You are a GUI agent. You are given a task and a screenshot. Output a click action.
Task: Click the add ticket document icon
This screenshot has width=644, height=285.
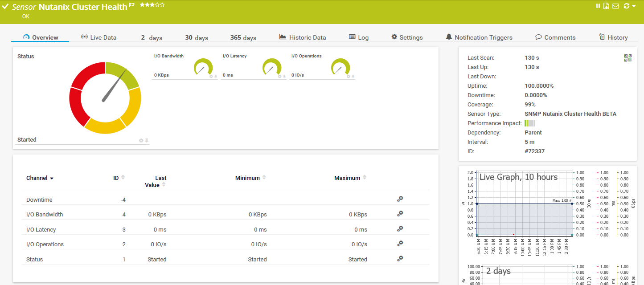coord(606,6)
